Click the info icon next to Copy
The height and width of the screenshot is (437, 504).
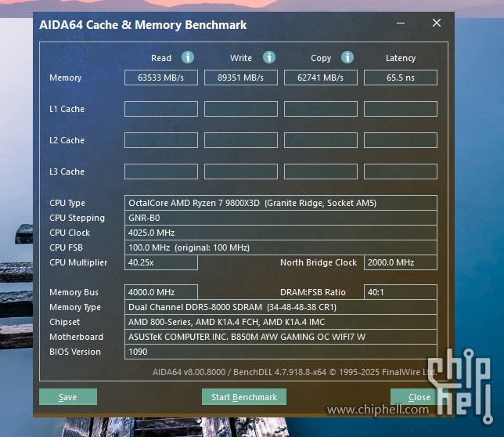[347, 57]
